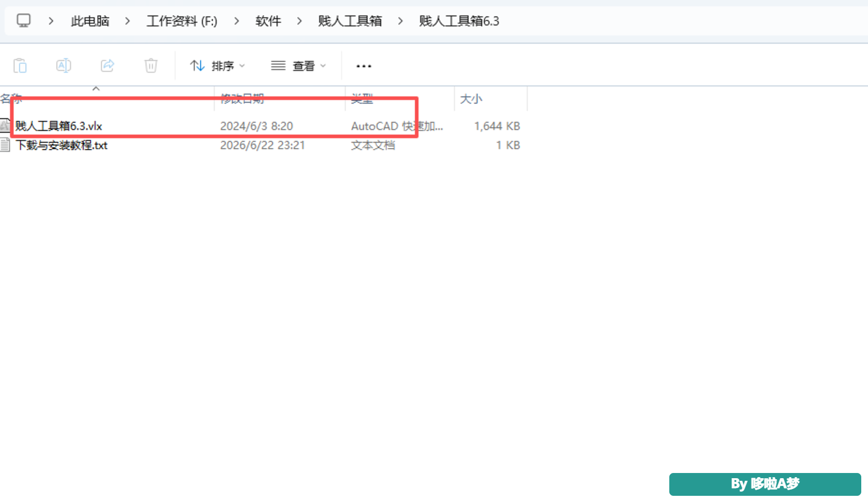Click the 1 KB size cell
868x501 pixels.
pyautogui.click(x=508, y=145)
